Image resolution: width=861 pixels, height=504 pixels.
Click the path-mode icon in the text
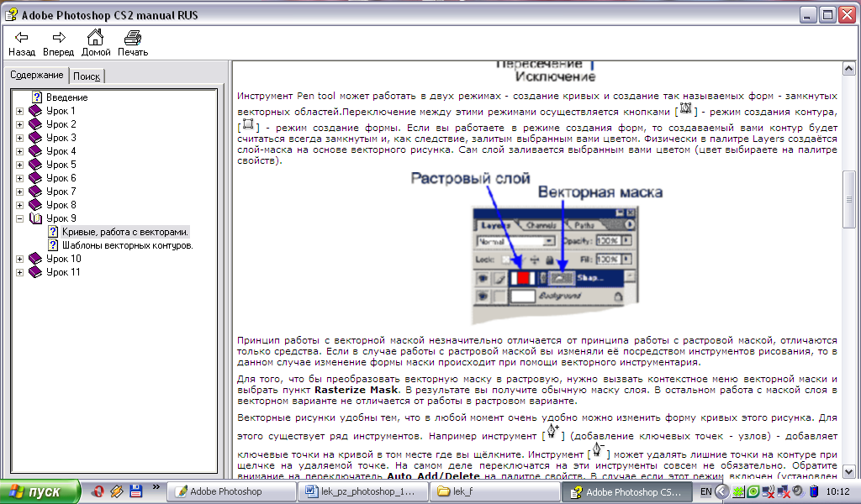click(685, 108)
